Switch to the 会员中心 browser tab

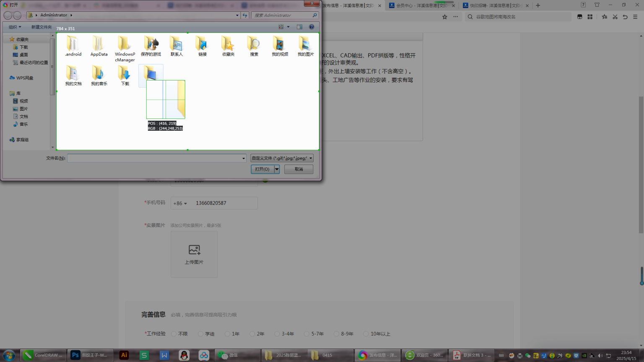pos(422,5)
